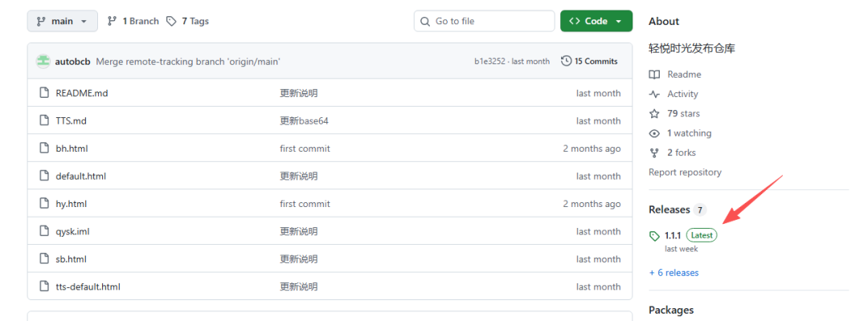Show the + 6 releases link
The width and height of the screenshot is (868, 321).
[674, 273]
